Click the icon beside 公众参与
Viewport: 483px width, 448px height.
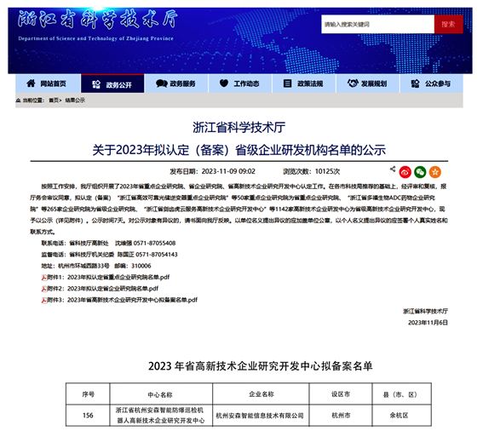tap(415, 83)
